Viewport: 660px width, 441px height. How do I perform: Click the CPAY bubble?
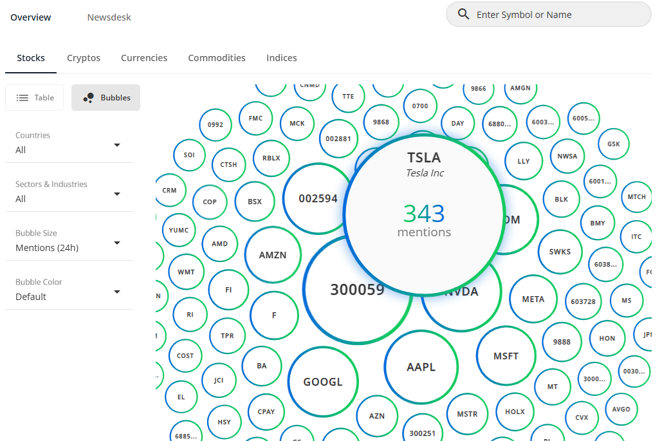[266, 412]
